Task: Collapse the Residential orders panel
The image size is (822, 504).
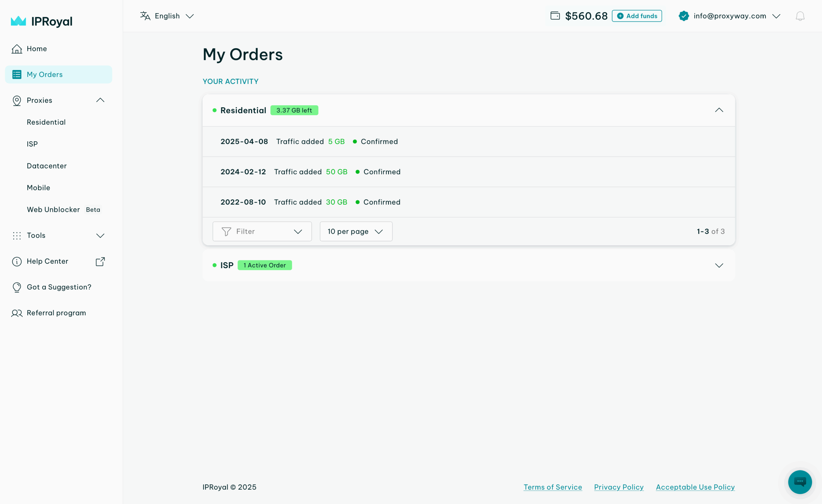Action: pos(719,110)
